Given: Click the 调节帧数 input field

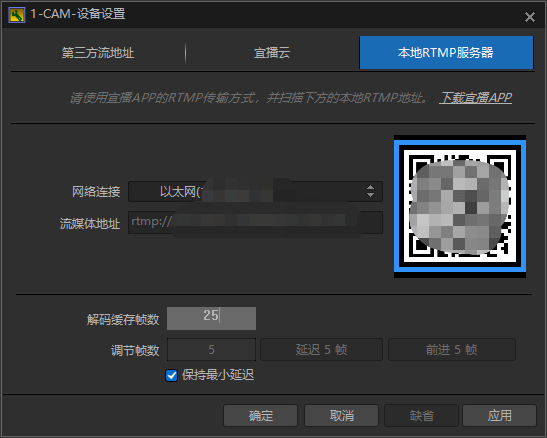Looking at the screenshot, I should point(211,349).
